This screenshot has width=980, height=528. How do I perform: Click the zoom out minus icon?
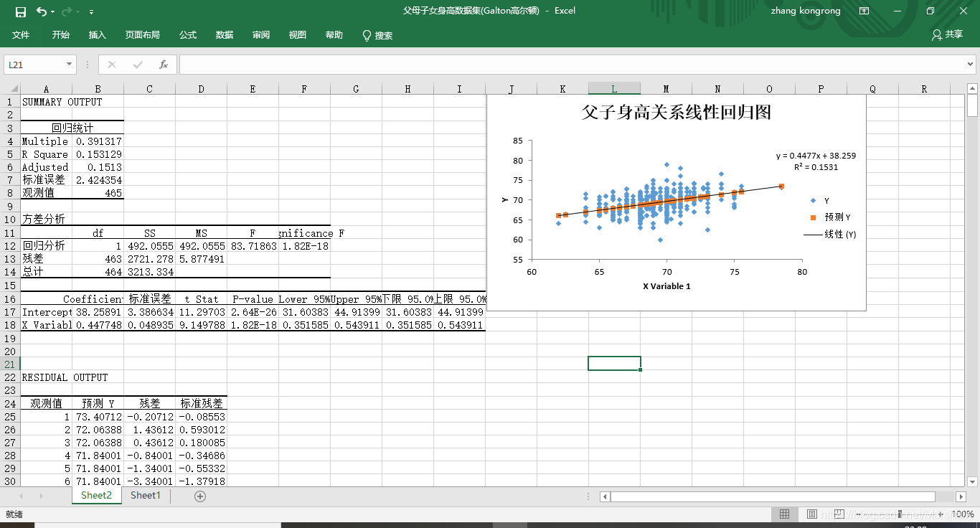point(858,514)
